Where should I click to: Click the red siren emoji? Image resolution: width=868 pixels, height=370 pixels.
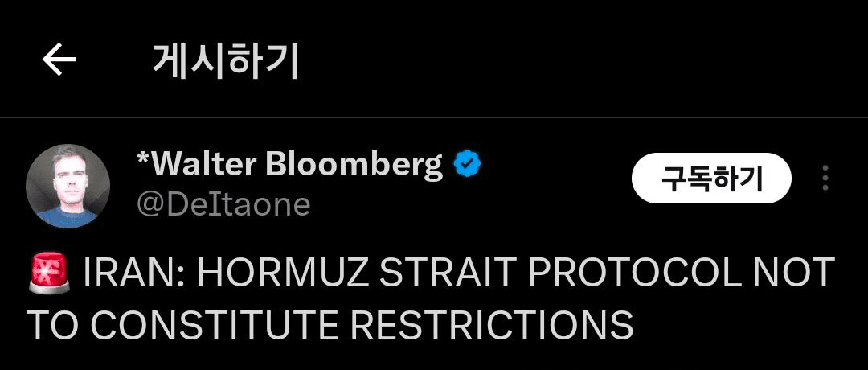tap(50, 274)
